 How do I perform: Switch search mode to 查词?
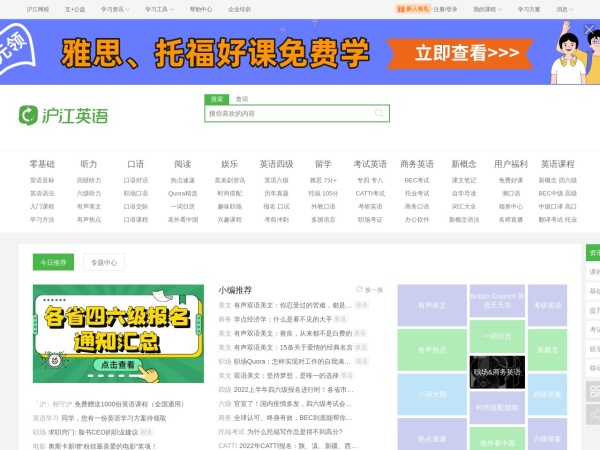tap(241, 99)
